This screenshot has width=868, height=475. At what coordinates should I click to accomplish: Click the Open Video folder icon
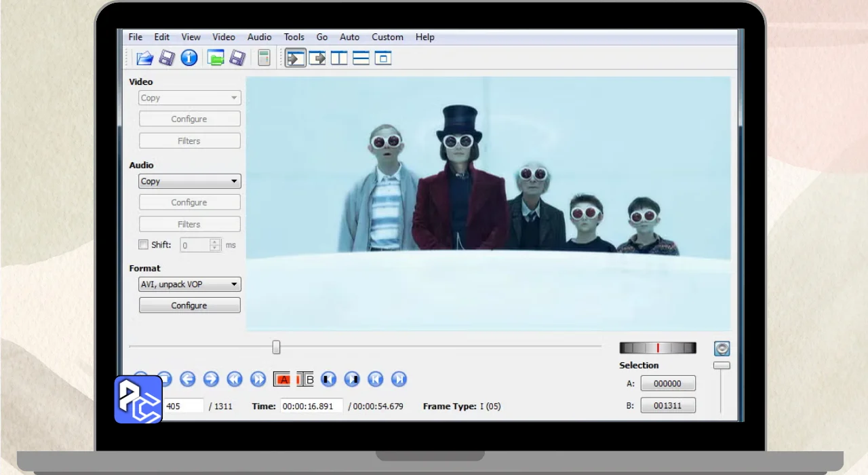point(144,58)
